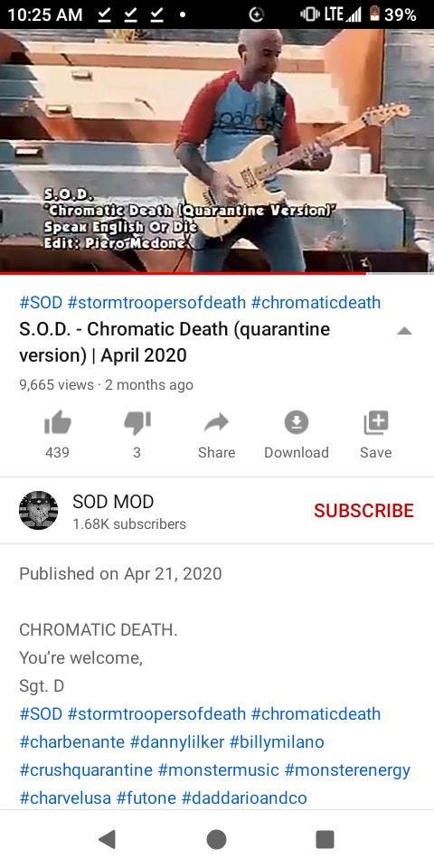This screenshot has width=434, height=868.
Task: Open the #chromaticdeath hashtag above the title
Action: point(316,303)
